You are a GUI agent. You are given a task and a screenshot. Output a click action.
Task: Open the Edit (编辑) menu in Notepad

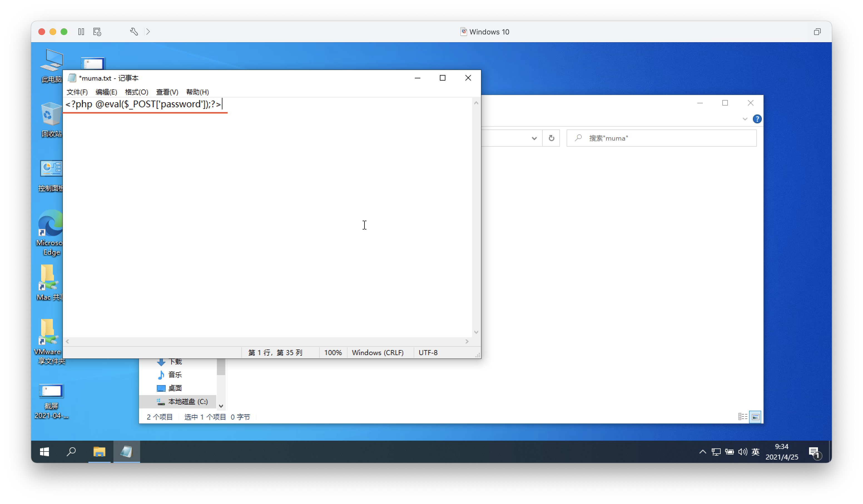coord(106,92)
